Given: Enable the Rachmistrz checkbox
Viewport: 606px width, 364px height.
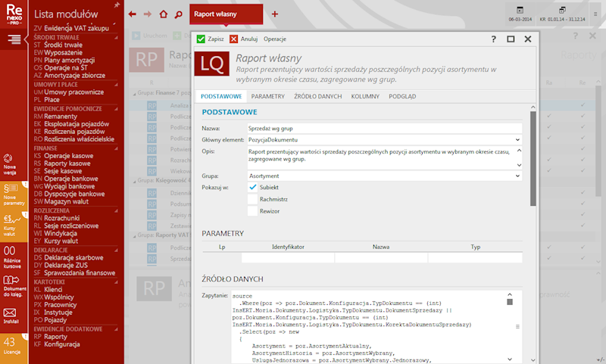Looking at the screenshot, I should [x=253, y=199].
